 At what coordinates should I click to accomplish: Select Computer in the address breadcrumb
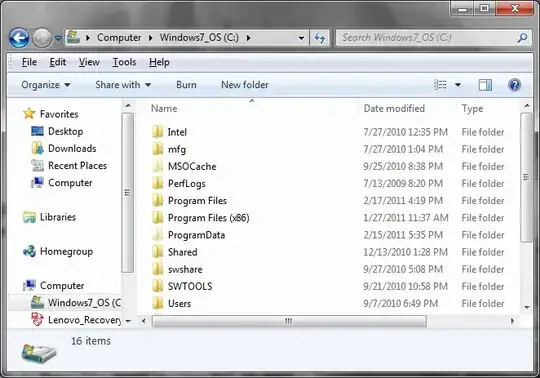119,37
